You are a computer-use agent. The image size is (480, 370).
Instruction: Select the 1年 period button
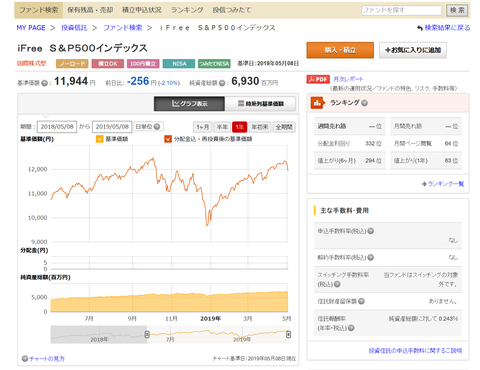[239, 127]
